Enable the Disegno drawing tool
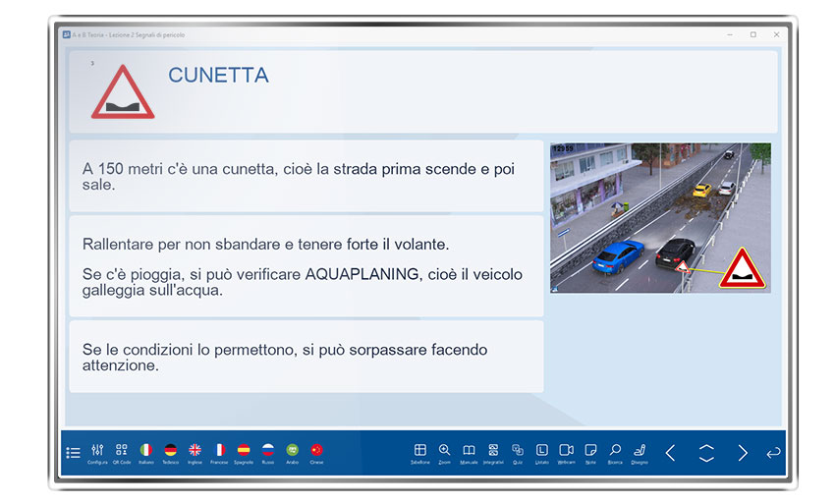835x504 pixels. tap(640, 450)
